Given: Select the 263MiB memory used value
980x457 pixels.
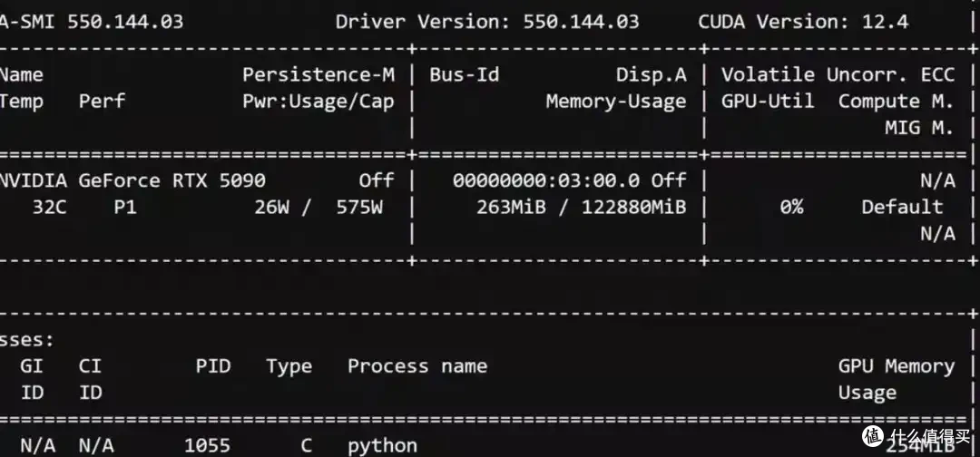Looking at the screenshot, I should point(511,208).
